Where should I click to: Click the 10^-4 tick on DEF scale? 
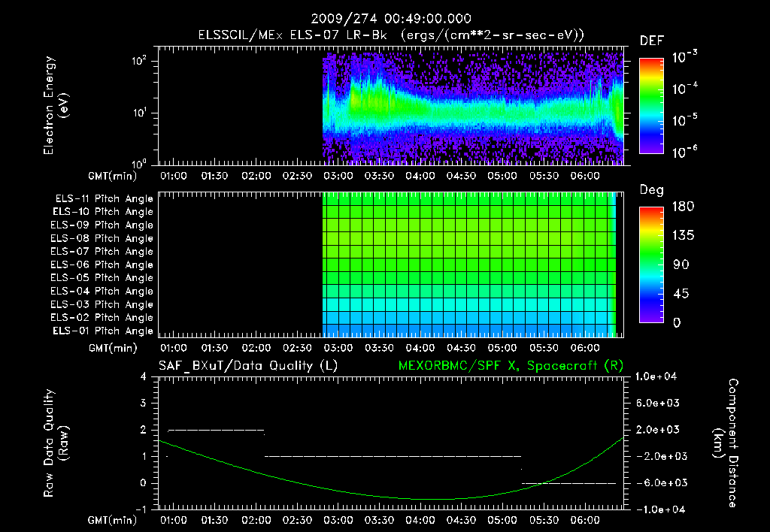684,89
